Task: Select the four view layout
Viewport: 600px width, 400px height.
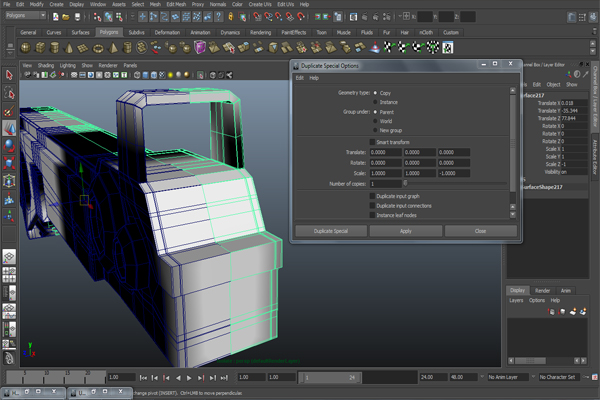Action: point(9,274)
